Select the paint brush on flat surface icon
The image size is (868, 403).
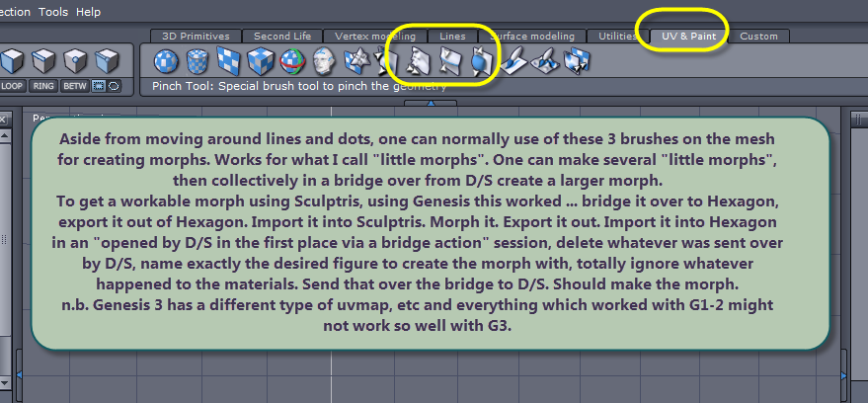pos(513,60)
